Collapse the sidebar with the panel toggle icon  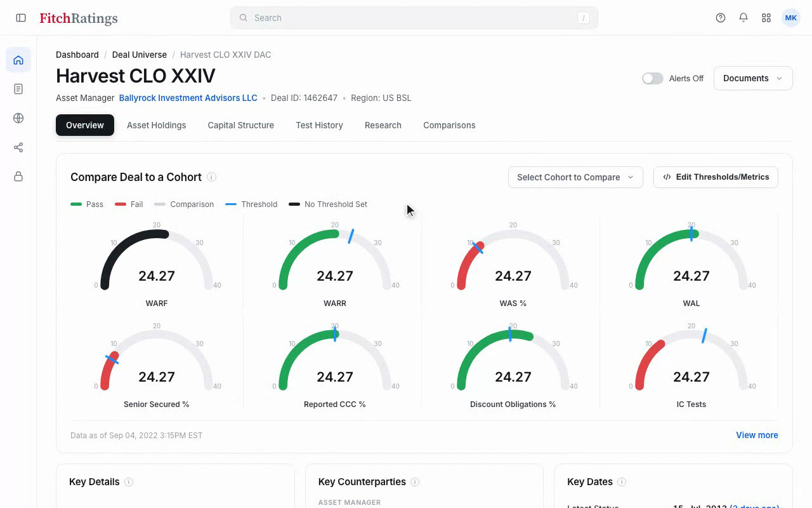point(21,18)
